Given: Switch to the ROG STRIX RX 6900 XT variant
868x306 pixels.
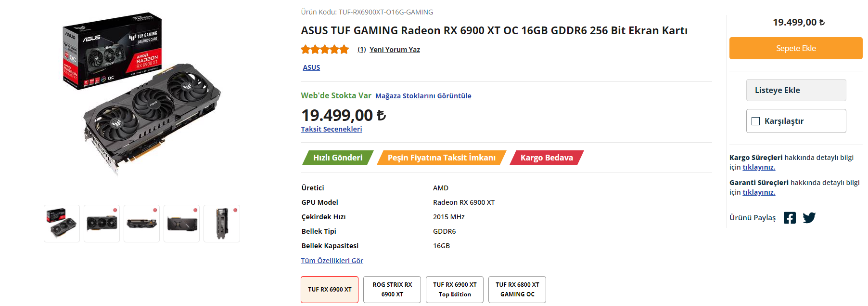Looking at the screenshot, I should [x=392, y=289].
